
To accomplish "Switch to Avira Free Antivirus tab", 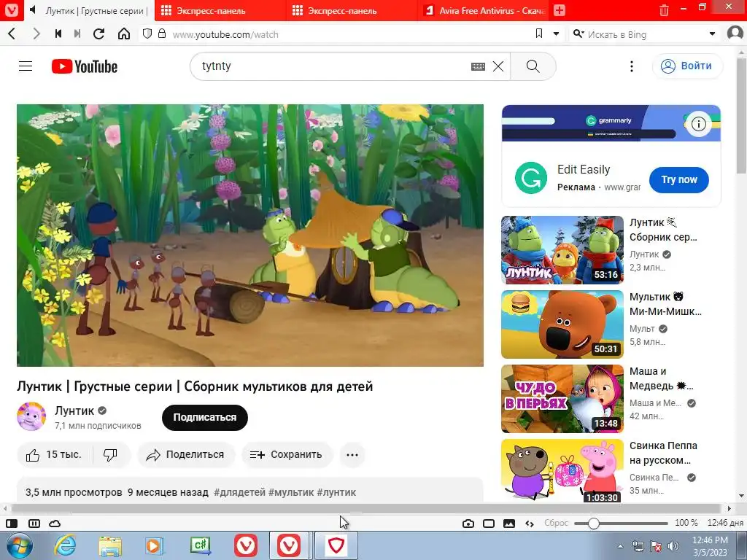I will (483, 10).
